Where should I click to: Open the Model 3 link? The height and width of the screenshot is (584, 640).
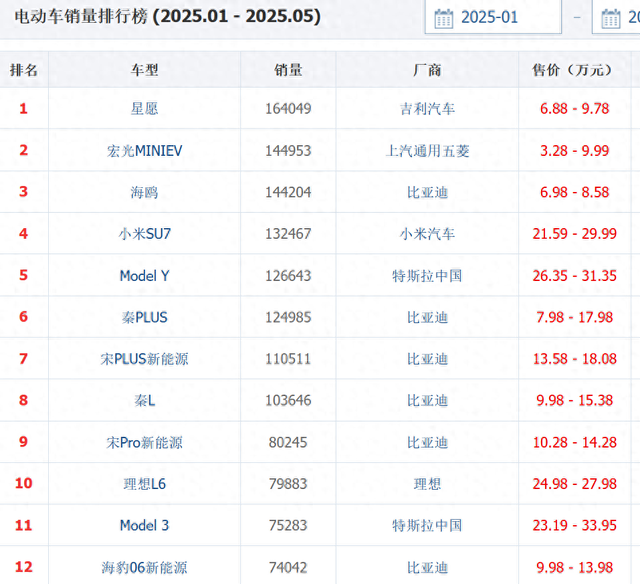click(144, 525)
